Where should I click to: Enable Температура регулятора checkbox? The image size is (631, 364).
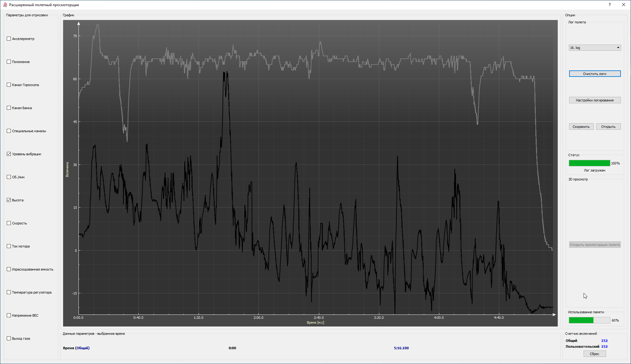pos(9,292)
